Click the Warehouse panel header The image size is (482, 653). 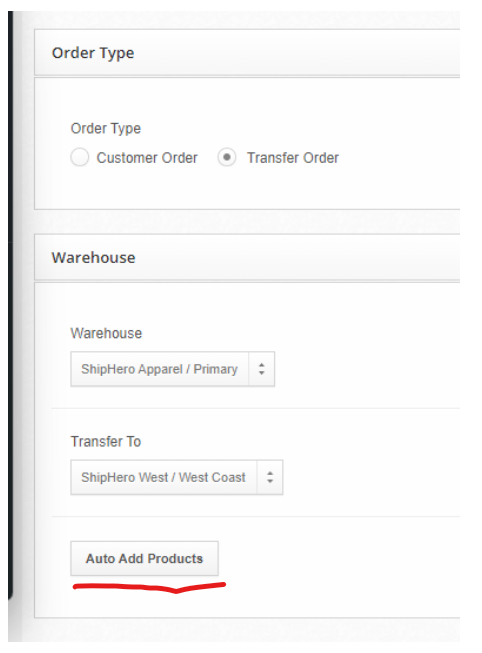coord(247,257)
